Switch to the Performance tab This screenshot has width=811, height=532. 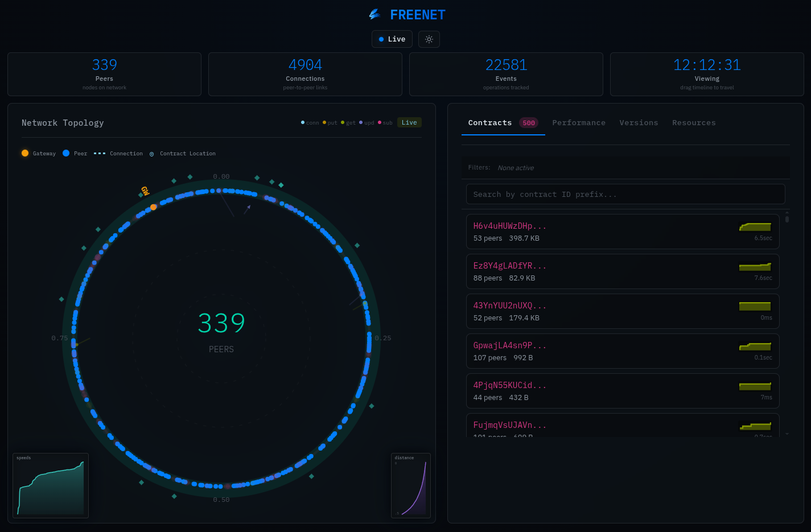pos(579,123)
